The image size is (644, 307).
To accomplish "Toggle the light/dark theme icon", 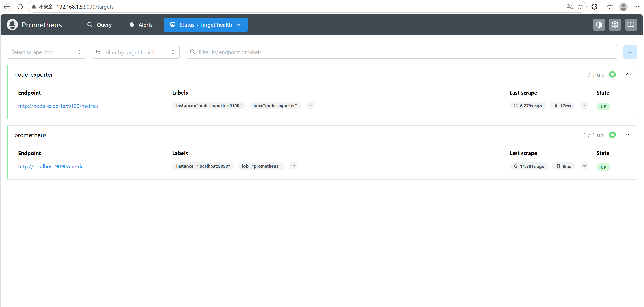I will [599, 25].
